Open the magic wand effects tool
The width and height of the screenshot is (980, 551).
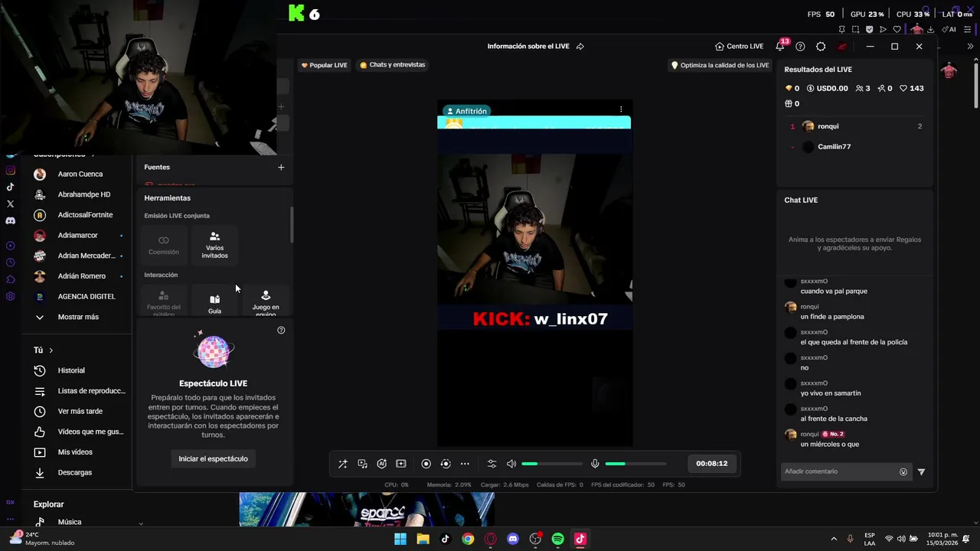(343, 464)
